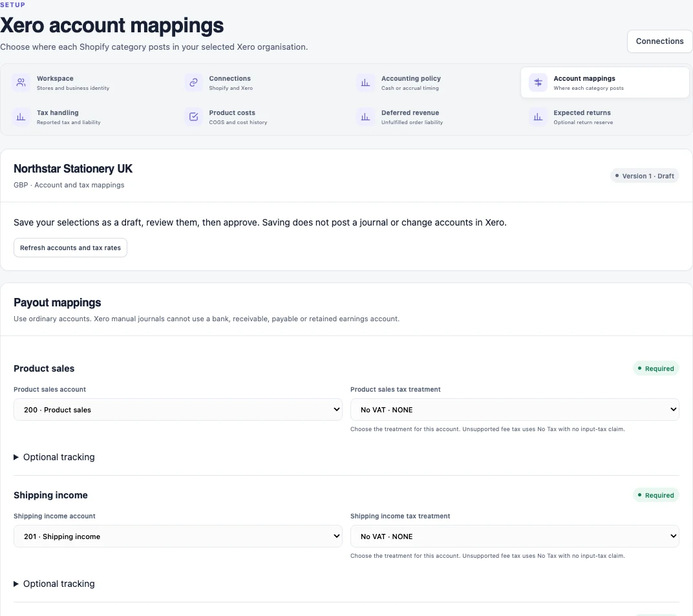Open the Tax handling step

[88, 117]
